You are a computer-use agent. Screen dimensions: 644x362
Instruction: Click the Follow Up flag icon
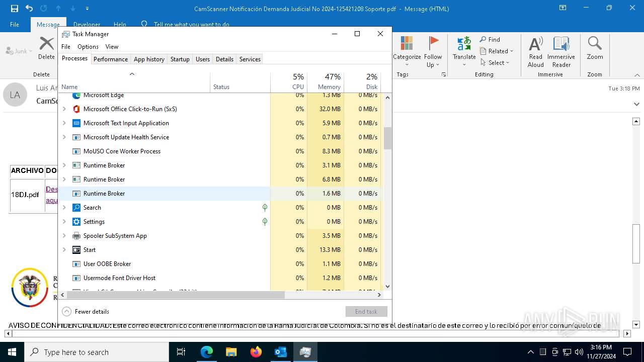pos(433,43)
